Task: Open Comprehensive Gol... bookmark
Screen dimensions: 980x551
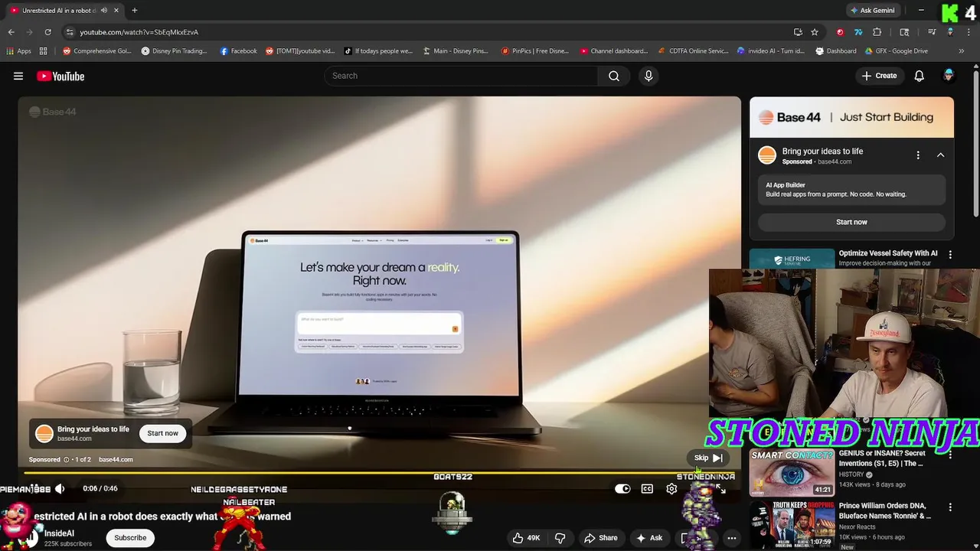Action: pos(97,51)
